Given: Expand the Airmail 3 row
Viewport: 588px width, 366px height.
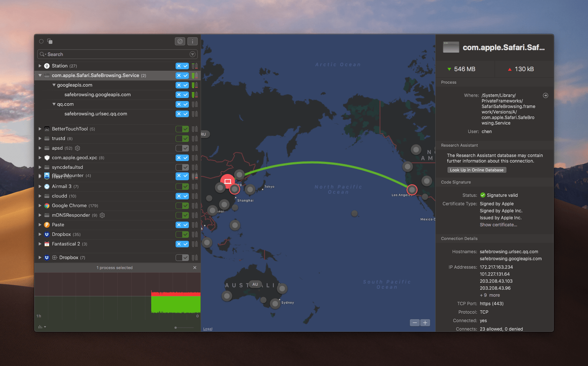Looking at the screenshot, I should (x=40, y=187).
